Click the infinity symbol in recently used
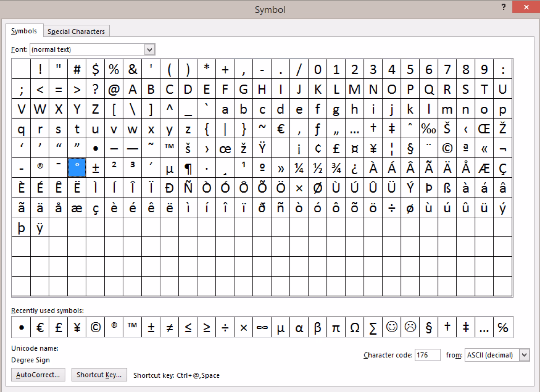This screenshot has width=540, height=392. click(x=262, y=327)
